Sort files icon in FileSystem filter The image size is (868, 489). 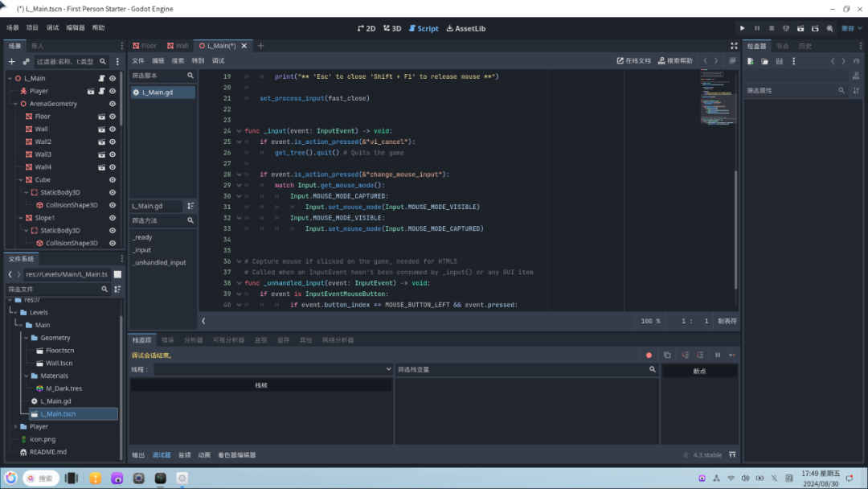tap(117, 289)
